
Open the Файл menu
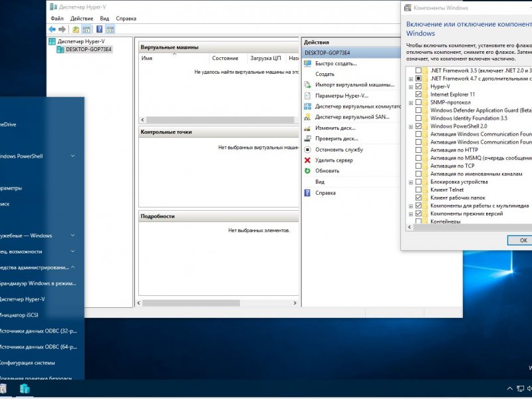57,19
